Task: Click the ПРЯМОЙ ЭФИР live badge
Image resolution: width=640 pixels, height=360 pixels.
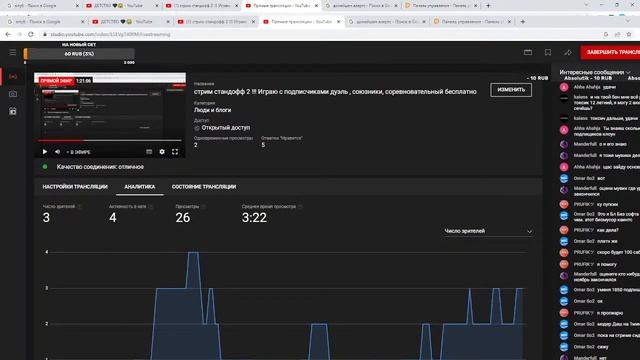Action: point(56,81)
